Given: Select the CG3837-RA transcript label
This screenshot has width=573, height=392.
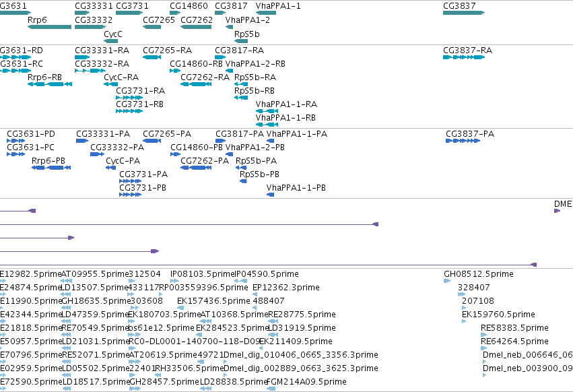Looking at the screenshot, I should point(468,50).
